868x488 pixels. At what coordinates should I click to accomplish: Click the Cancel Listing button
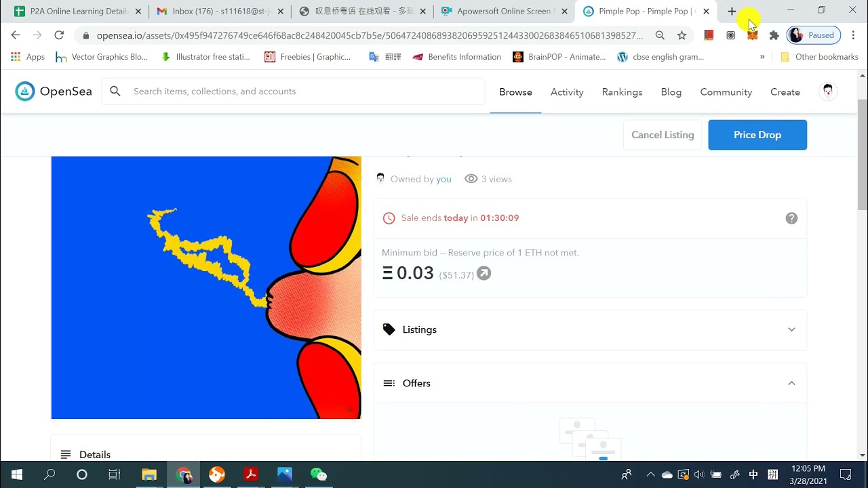[x=663, y=135]
